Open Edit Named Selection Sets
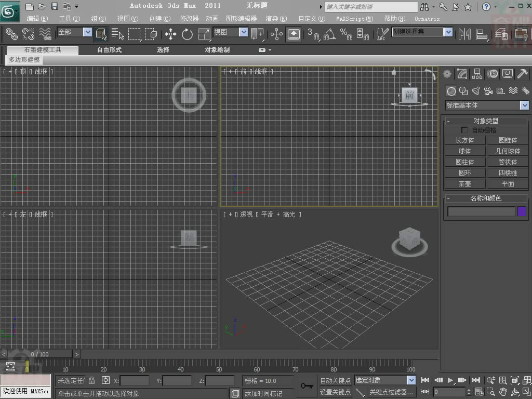 tap(382, 34)
